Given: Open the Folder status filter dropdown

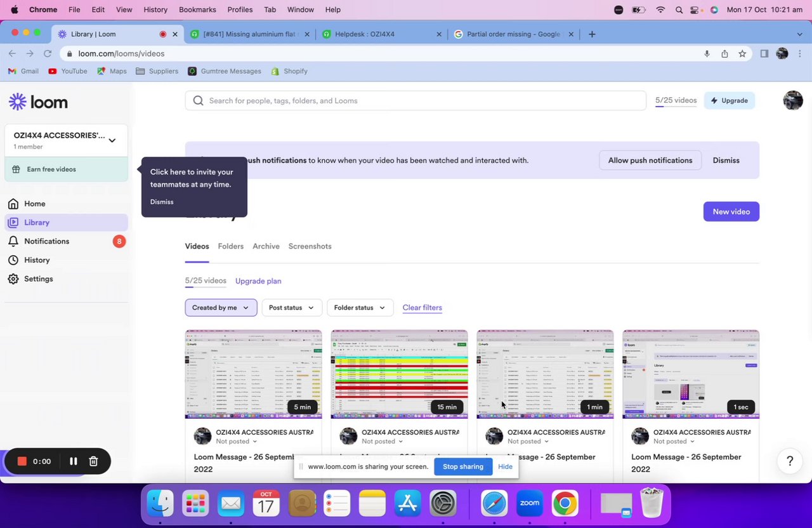Looking at the screenshot, I should click(360, 308).
